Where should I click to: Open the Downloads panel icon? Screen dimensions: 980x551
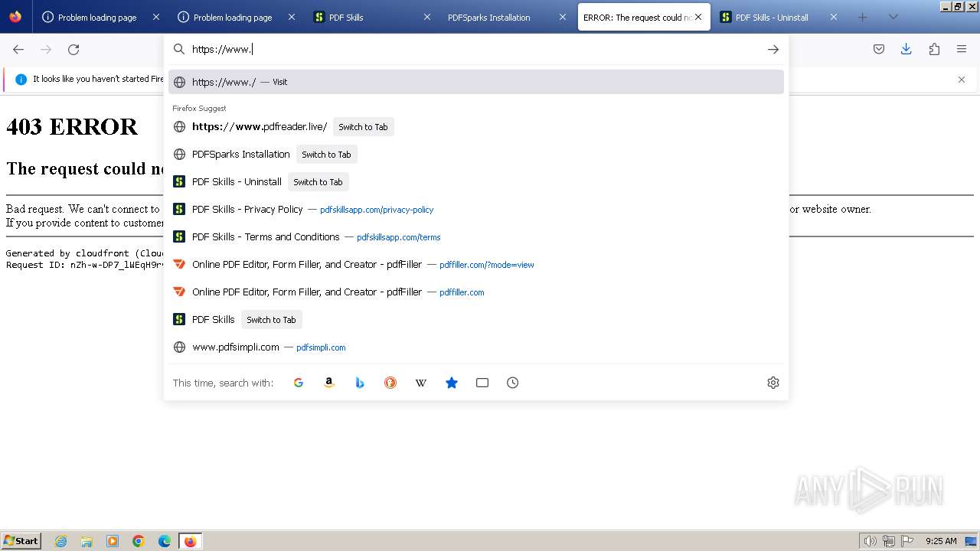(906, 50)
